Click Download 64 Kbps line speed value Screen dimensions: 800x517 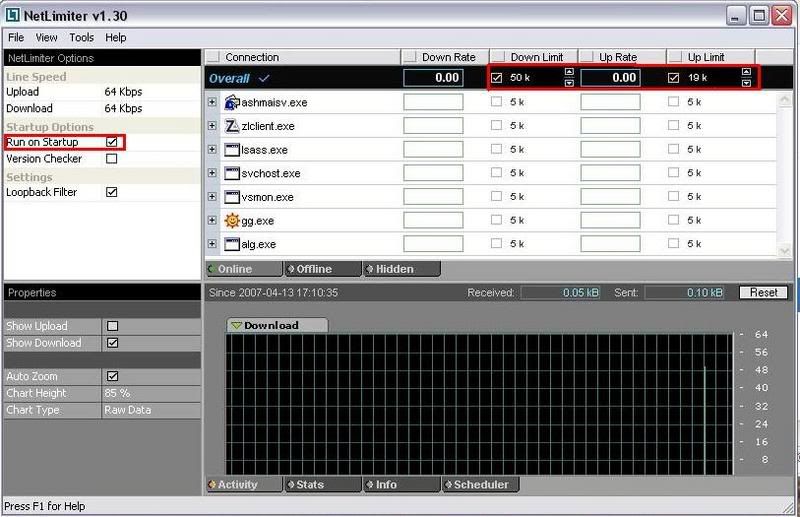123,108
